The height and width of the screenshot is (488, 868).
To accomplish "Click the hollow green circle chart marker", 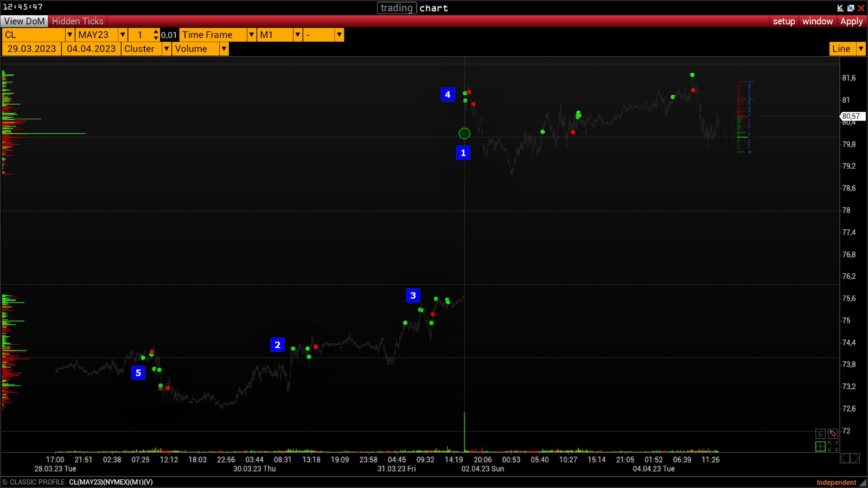I will pos(464,133).
